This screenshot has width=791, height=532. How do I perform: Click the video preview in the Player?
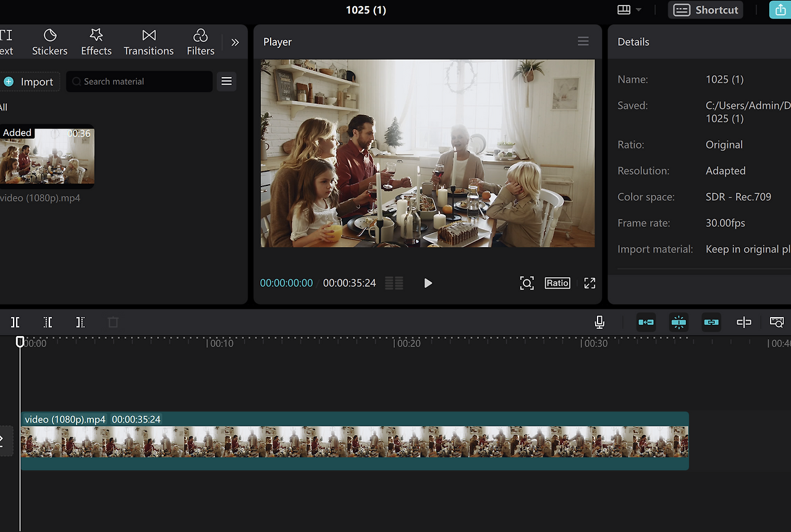click(428, 153)
